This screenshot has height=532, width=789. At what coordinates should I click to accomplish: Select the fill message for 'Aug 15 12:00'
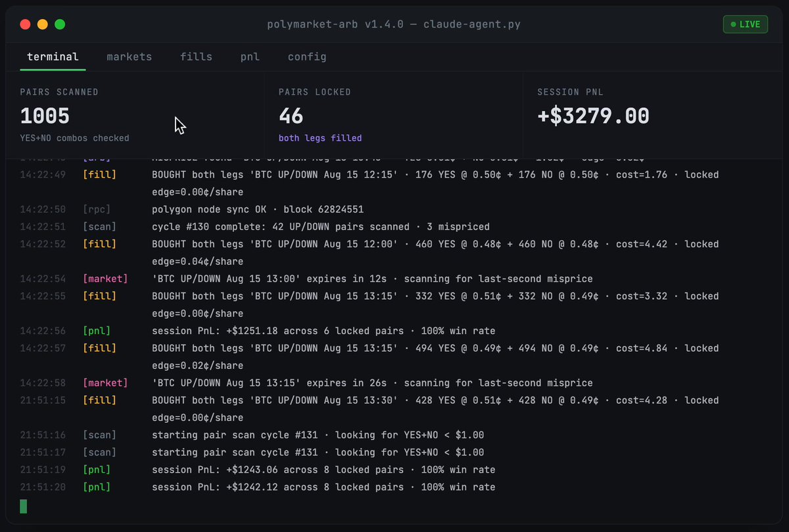[435, 253]
